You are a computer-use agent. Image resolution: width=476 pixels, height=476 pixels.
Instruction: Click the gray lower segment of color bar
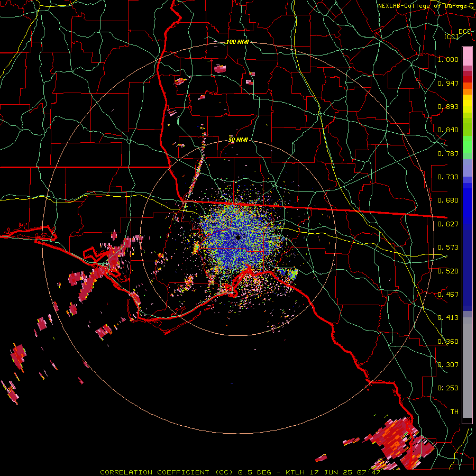[x=467, y=368]
